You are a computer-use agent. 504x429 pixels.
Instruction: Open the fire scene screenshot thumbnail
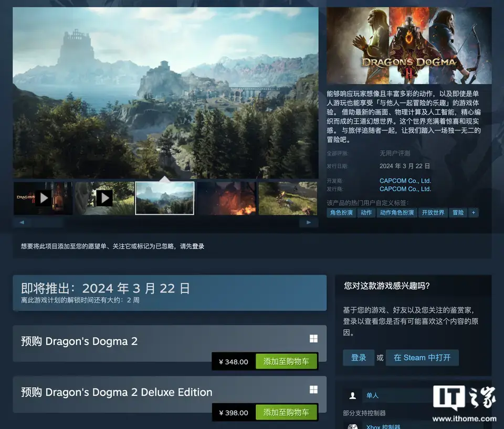coord(226,198)
